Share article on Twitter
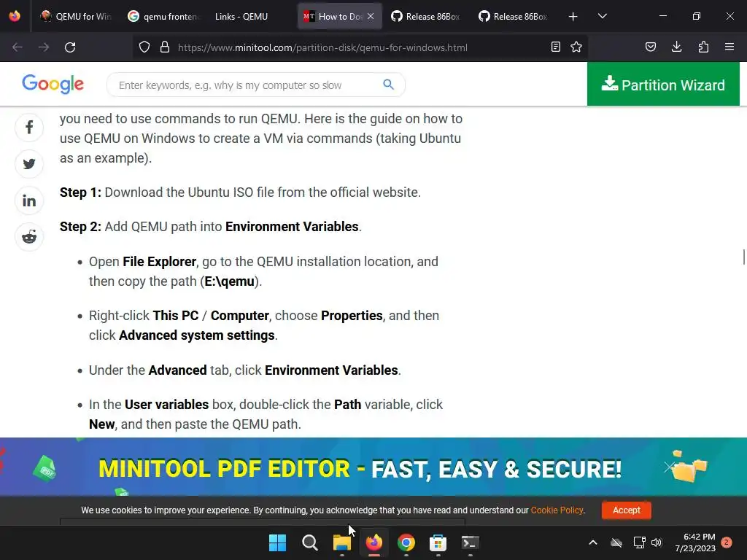Image resolution: width=747 pixels, height=560 pixels. tap(29, 164)
